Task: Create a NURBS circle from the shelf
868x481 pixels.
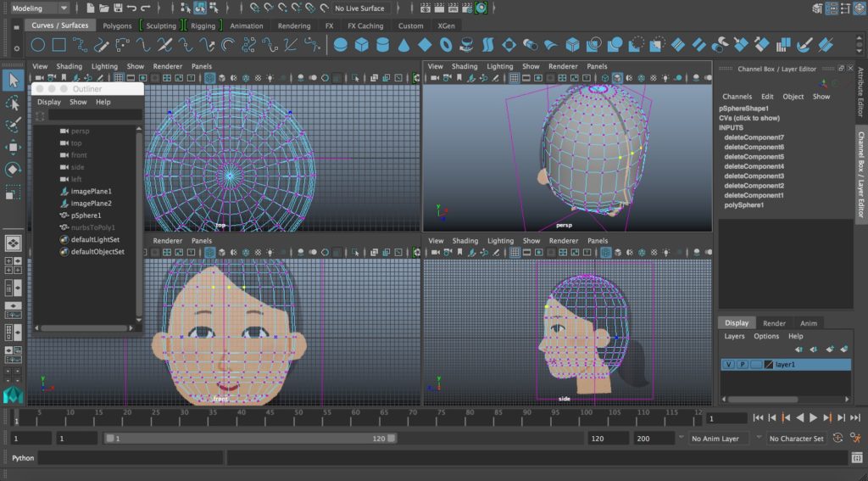Action: [37, 45]
